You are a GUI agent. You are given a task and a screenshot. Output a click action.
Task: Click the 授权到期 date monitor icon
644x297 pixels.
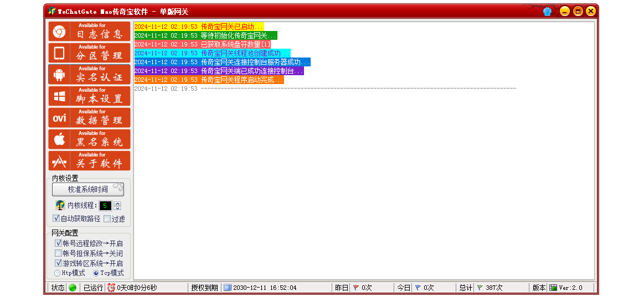pyautogui.click(x=228, y=288)
